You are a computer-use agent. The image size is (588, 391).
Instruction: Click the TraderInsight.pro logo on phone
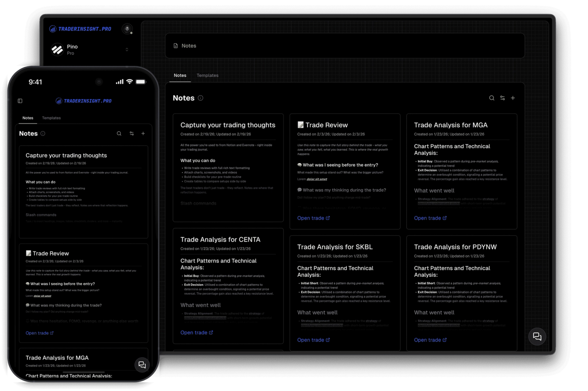click(84, 101)
